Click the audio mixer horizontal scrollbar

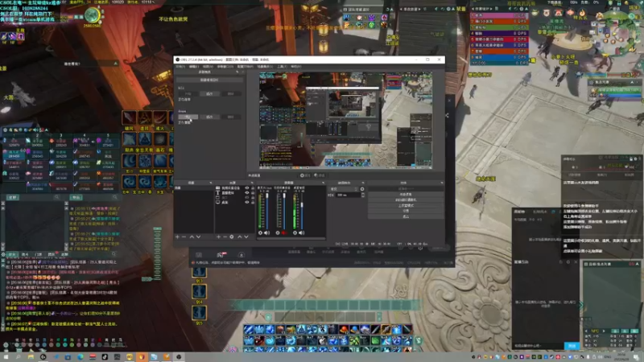click(291, 238)
